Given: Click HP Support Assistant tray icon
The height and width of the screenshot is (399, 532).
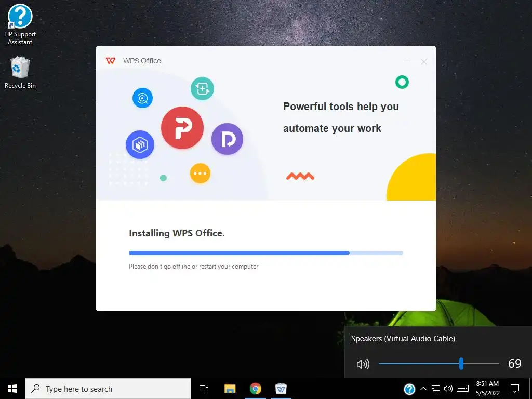Looking at the screenshot, I should (409, 389).
